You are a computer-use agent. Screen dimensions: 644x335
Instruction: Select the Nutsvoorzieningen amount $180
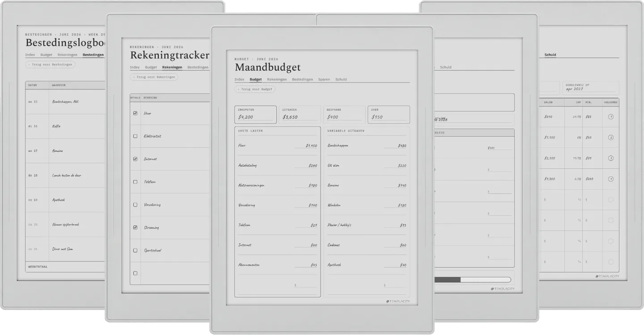click(x=313, y=185)
